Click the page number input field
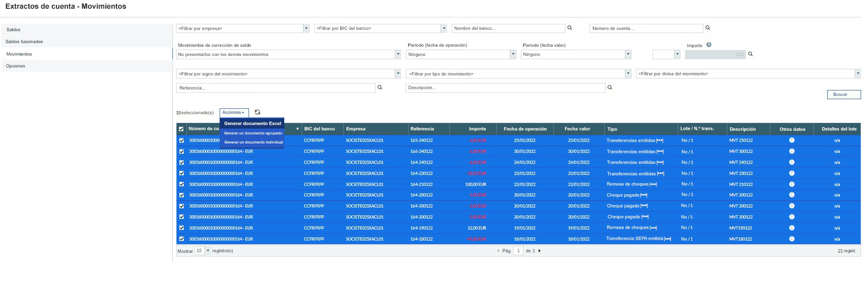This screenshot has height=286, width=868. point(518,251)
